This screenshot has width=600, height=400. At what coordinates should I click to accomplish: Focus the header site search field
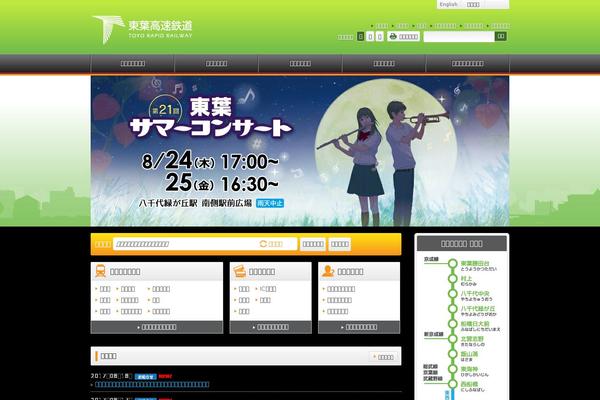[459, 36]
